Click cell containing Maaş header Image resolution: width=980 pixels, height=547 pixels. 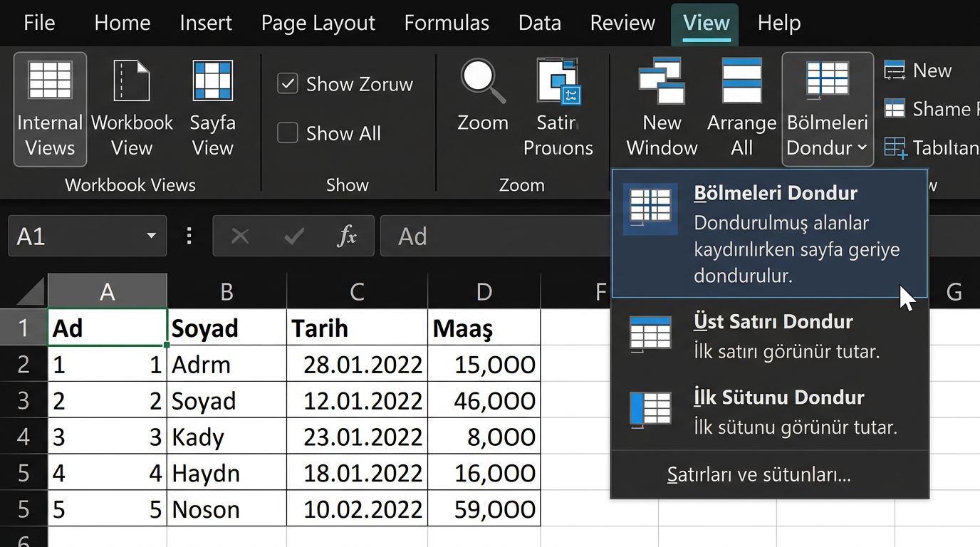(x=484, y=328)
